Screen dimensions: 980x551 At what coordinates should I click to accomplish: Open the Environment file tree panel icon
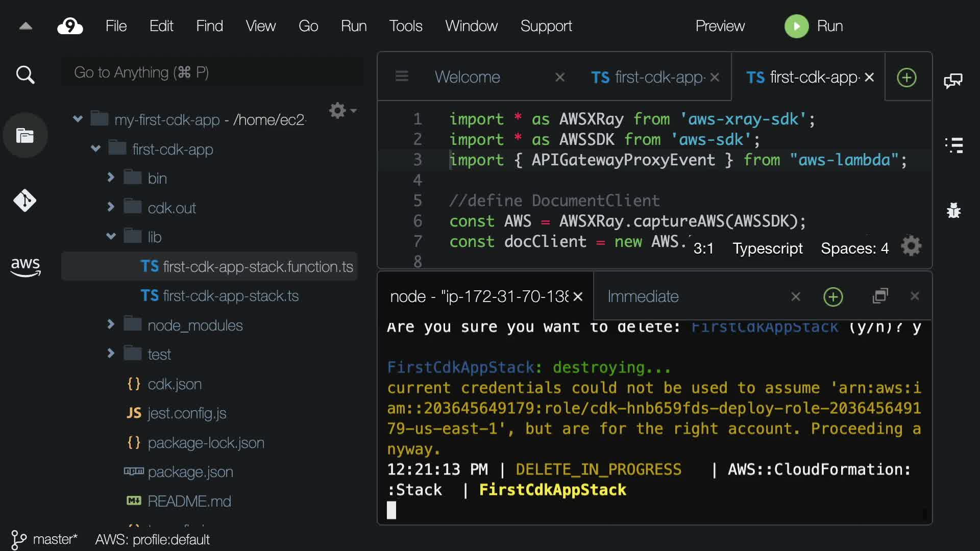click(25, 136)
